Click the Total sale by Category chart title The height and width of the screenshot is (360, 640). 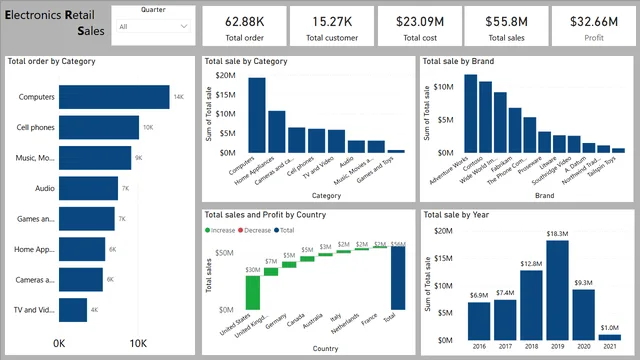246,61
